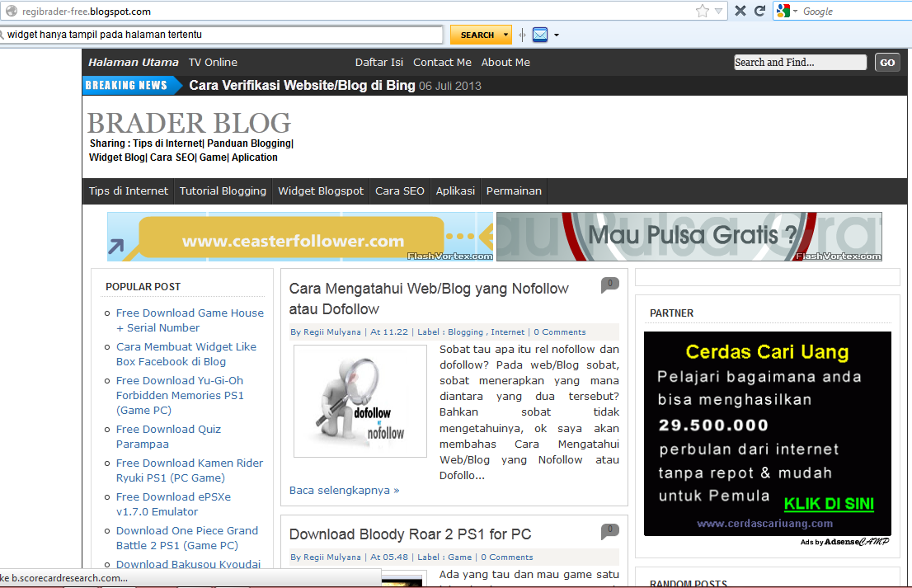
Task: Open the Contact Me menu item
Action: (x=442, y=62)
